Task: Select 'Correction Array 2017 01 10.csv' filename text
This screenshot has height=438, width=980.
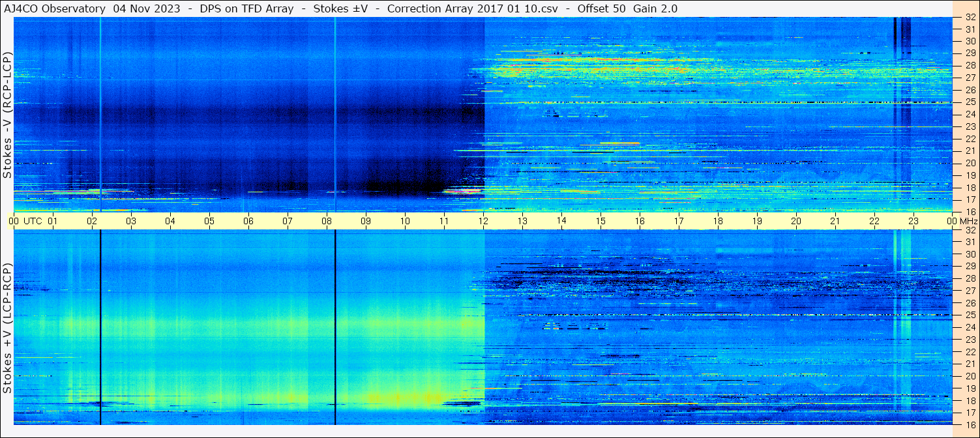Action: pyautogui.click(x=471, y=8)
